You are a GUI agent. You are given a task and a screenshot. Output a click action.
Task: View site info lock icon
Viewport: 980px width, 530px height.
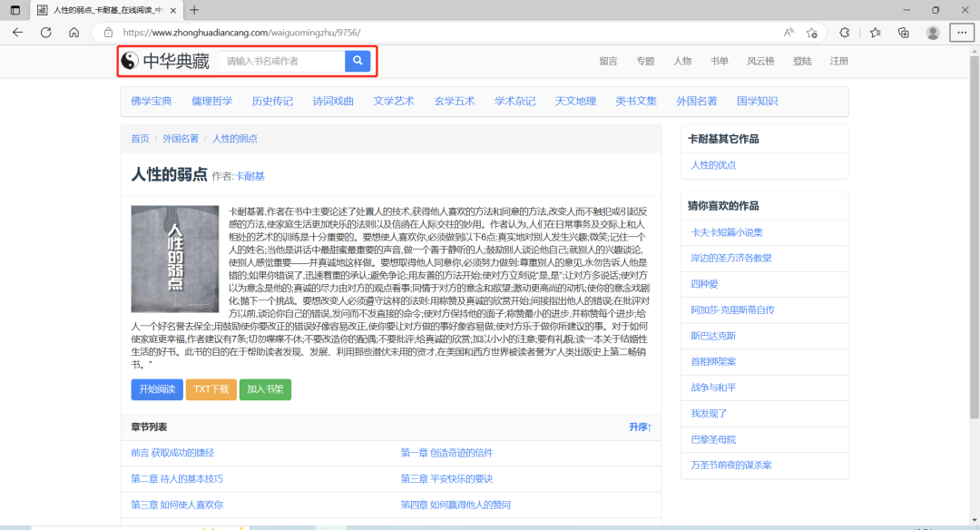(x=108, y=33)
